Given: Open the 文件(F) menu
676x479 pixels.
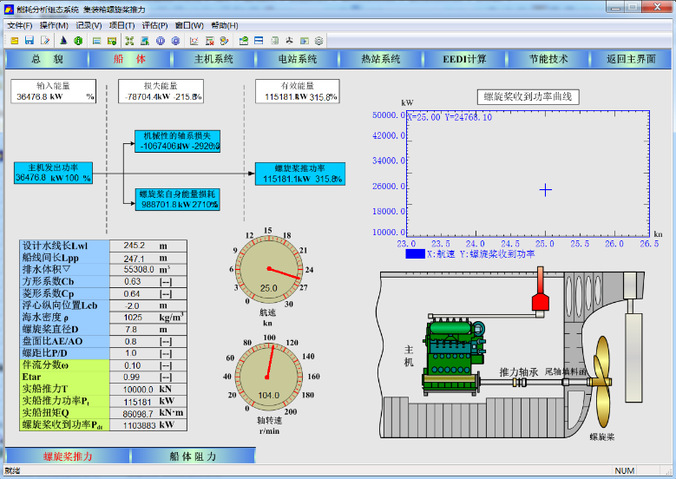Looking at the screenshot, I should [20, 24].
